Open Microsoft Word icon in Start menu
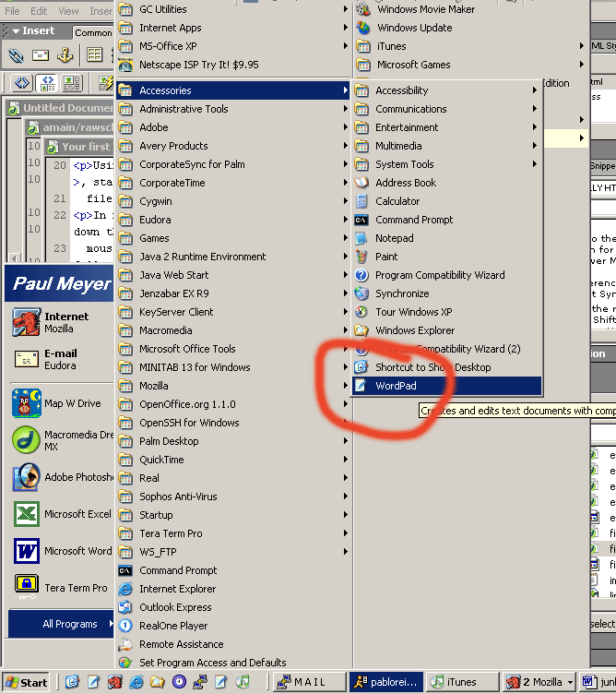 point(27,551)
